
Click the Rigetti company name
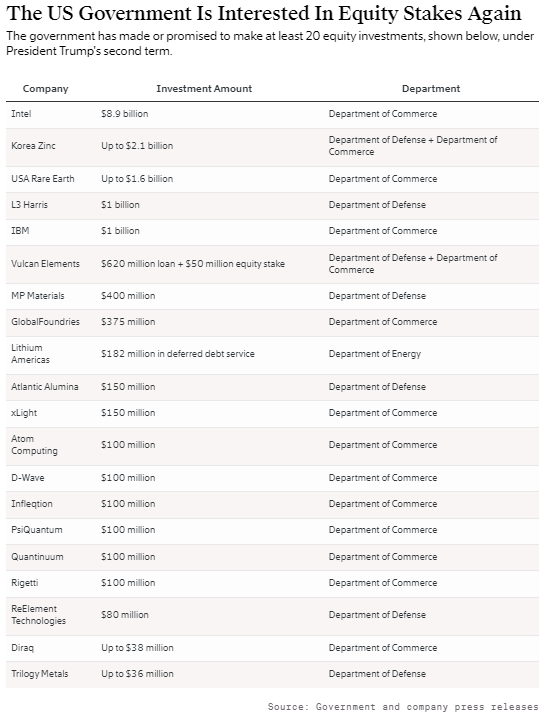pyautogui.click(x=25, y=583)
